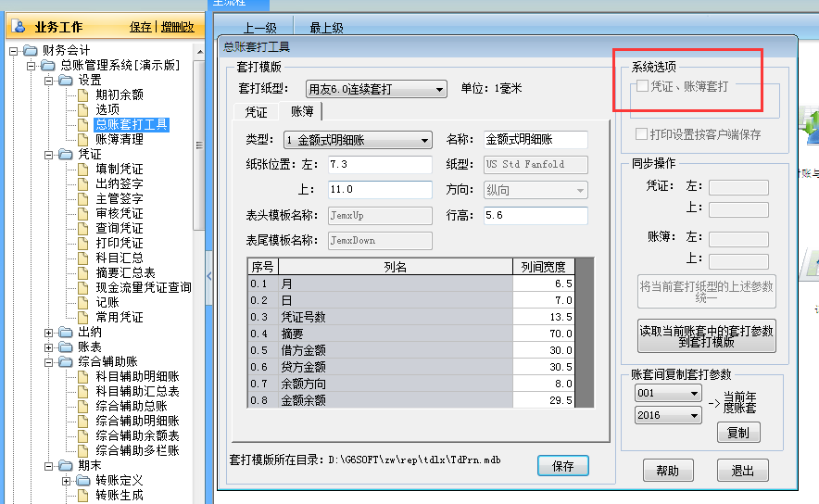Toggle 打印设置按客户端保存 checkbox
This screenshot has height=504, width=819.
pos(641,133)
